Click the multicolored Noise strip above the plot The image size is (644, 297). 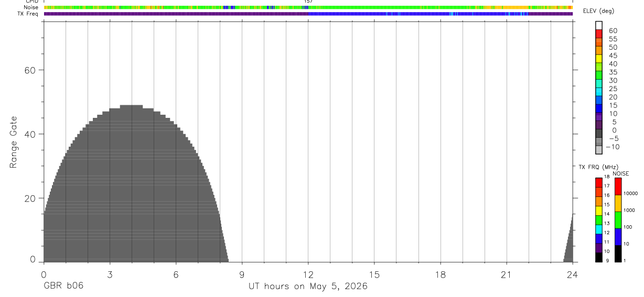(308, 7)
